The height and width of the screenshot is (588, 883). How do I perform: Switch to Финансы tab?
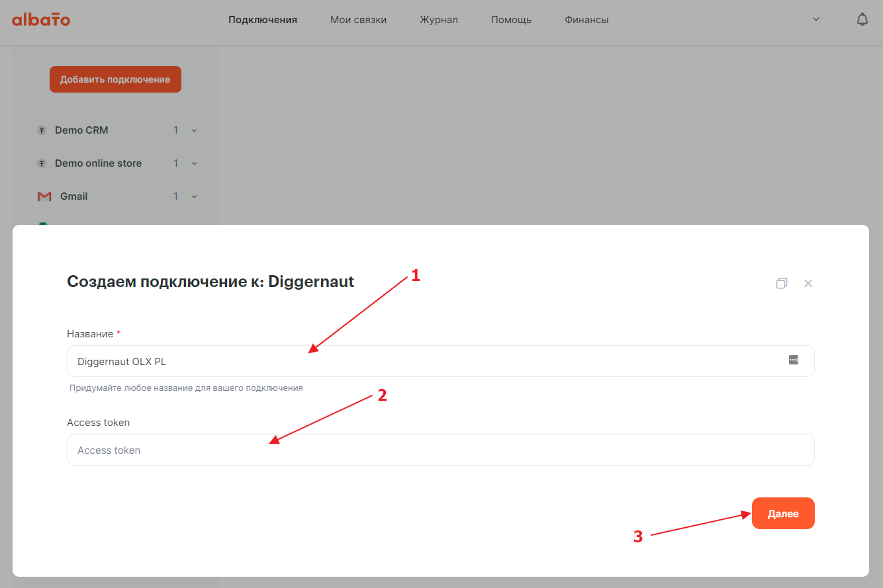point(586,20)
